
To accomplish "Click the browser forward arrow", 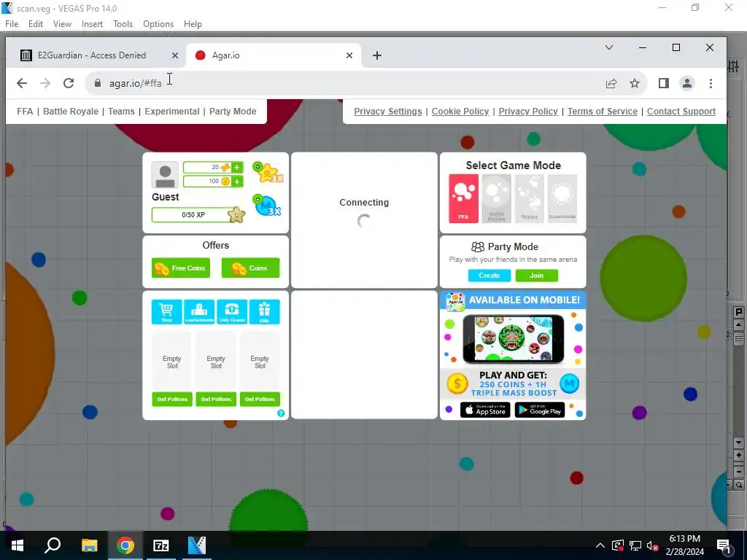I will pos(45,83).
